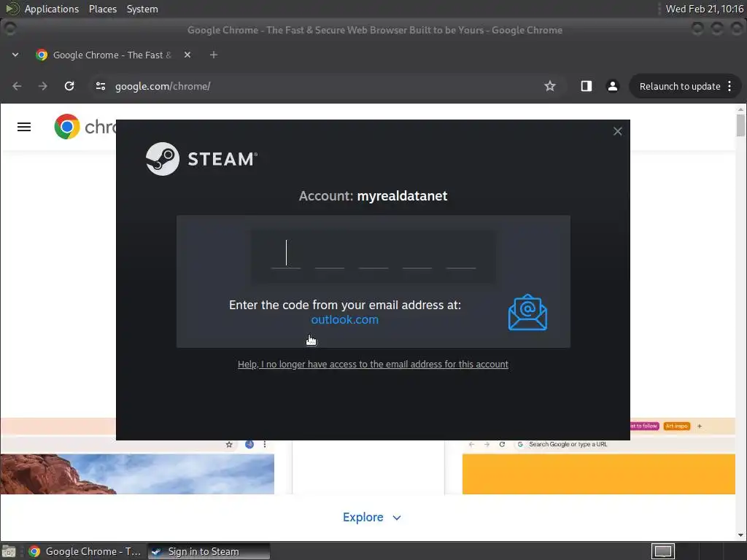Click the Steam logo in dialog
747x560 pixels.
pyautogui.click(x=201, y=159)
